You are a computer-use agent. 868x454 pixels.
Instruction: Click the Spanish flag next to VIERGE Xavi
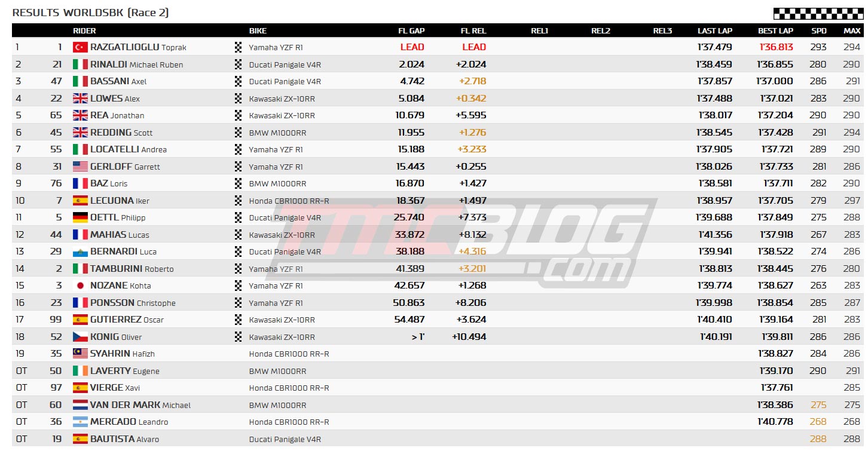coord(80,388)
